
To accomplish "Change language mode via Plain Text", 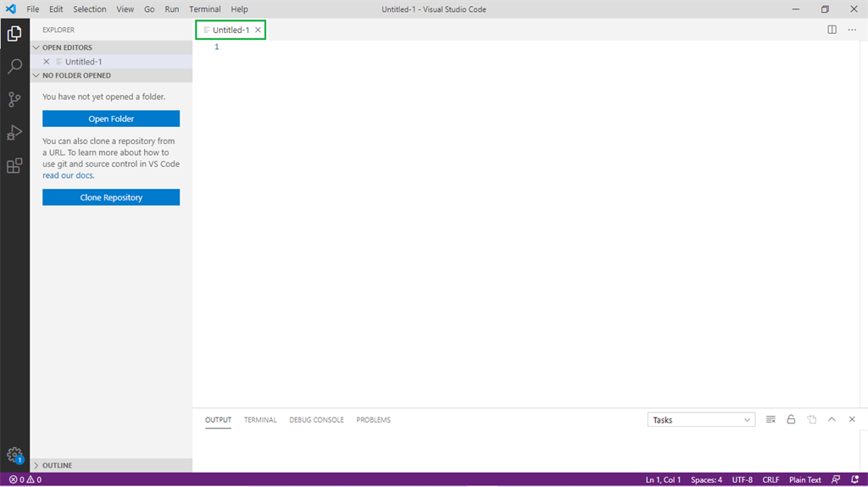I will (x=805, y=480).
